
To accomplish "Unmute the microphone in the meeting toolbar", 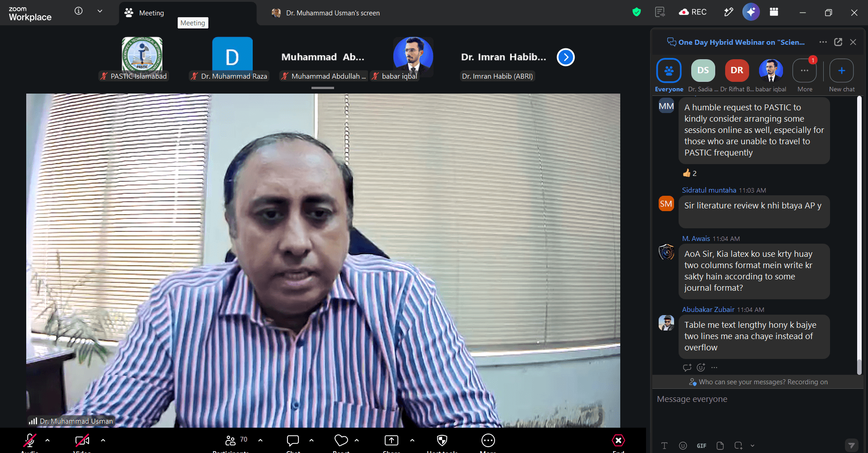I will tap(30, 440).
